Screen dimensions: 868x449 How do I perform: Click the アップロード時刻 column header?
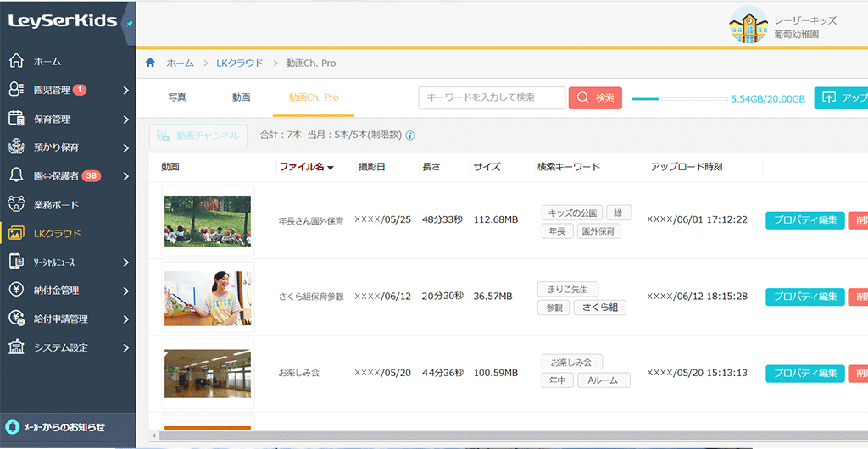click(x=687, y=167)
